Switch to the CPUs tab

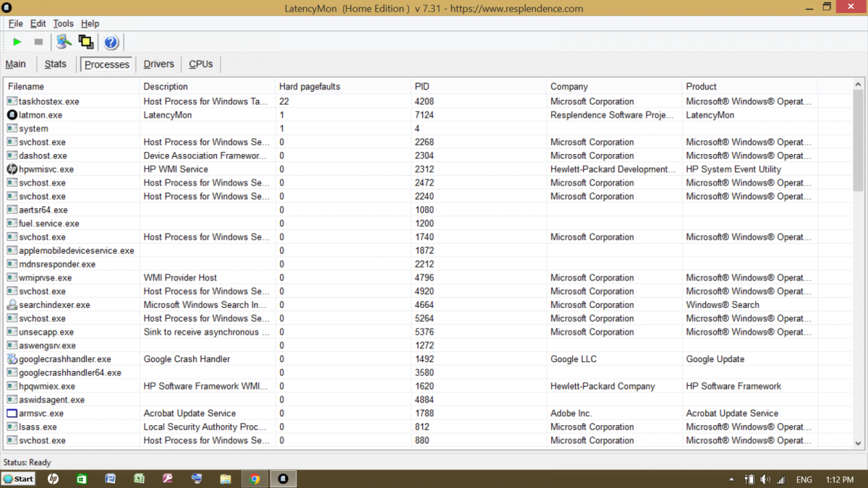201,64
